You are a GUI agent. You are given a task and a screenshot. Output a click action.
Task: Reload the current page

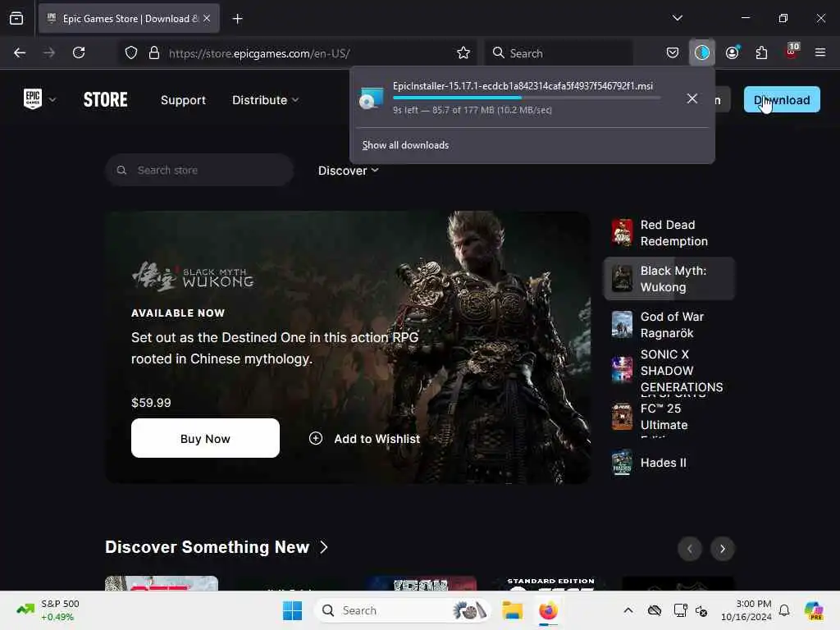pyautogui.click(x=79, y=52)
